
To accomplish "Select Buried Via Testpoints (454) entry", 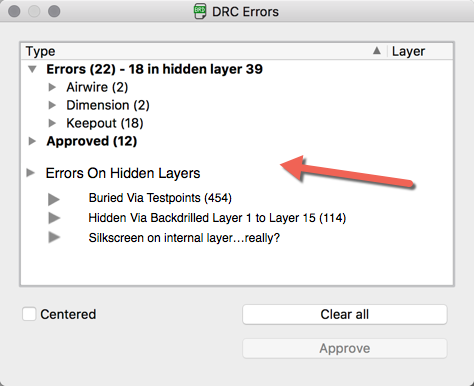I will 160,198.
